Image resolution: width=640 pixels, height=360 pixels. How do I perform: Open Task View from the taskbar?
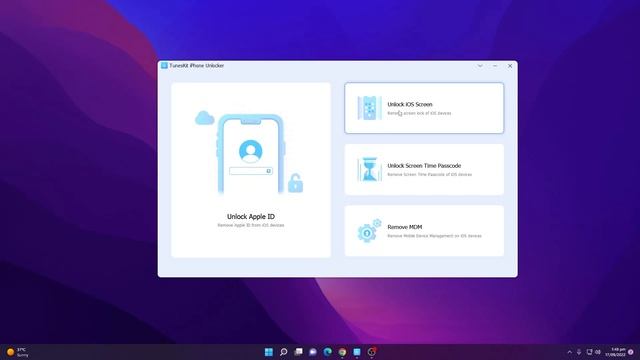click(298, 352)
